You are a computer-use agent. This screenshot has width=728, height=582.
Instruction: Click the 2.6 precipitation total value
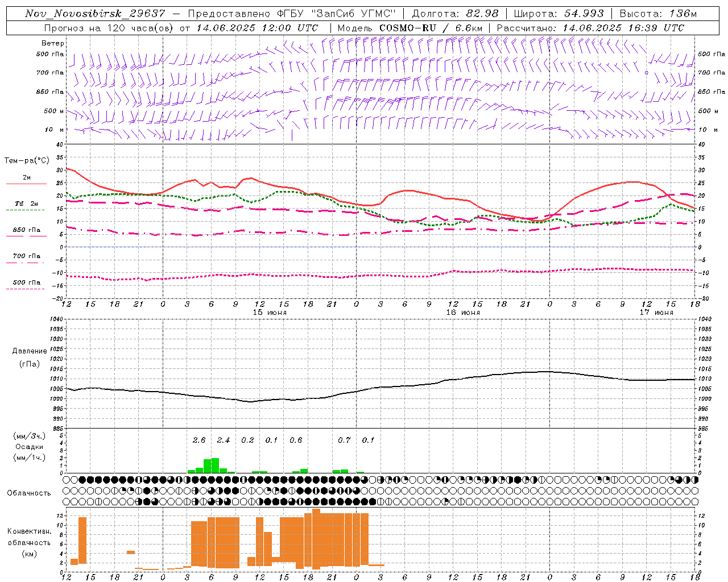[x=199, y=440]
